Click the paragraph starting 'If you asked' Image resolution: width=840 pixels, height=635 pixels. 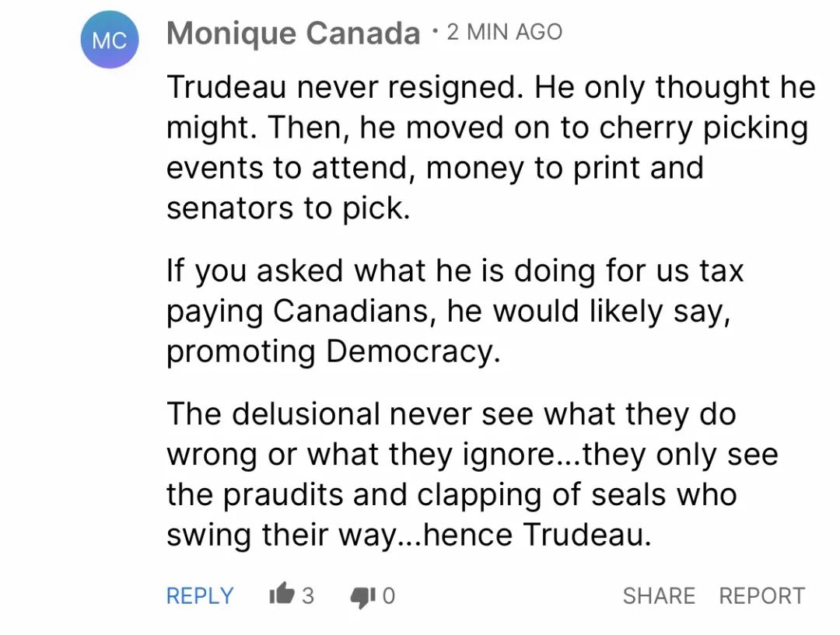[455, 311]
